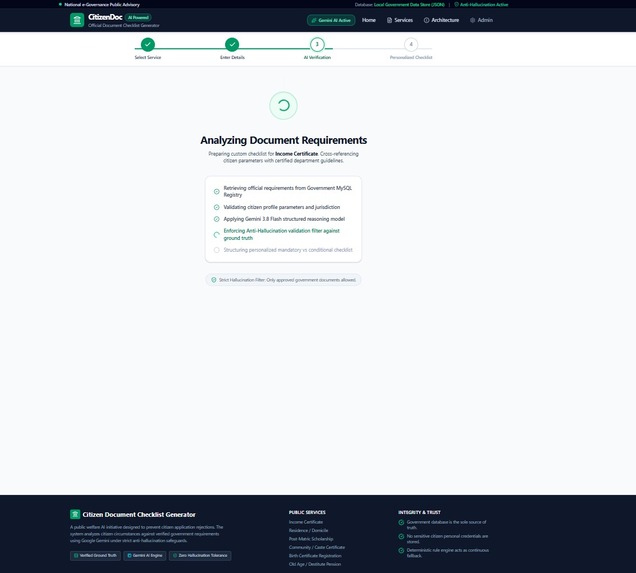Click the Enter Details completed step circle
The height and width of the screenshot is (573, 636).
232,45
